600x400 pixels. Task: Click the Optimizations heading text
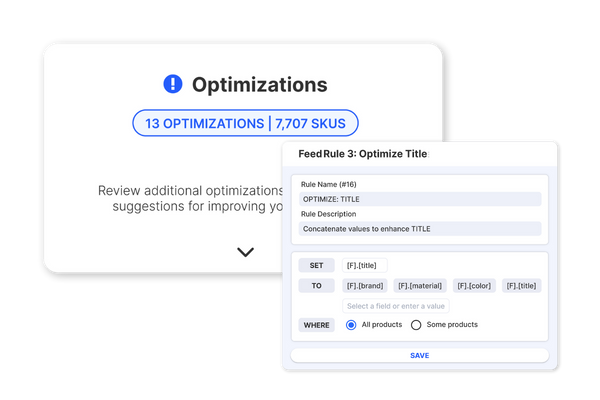(259, 85)
